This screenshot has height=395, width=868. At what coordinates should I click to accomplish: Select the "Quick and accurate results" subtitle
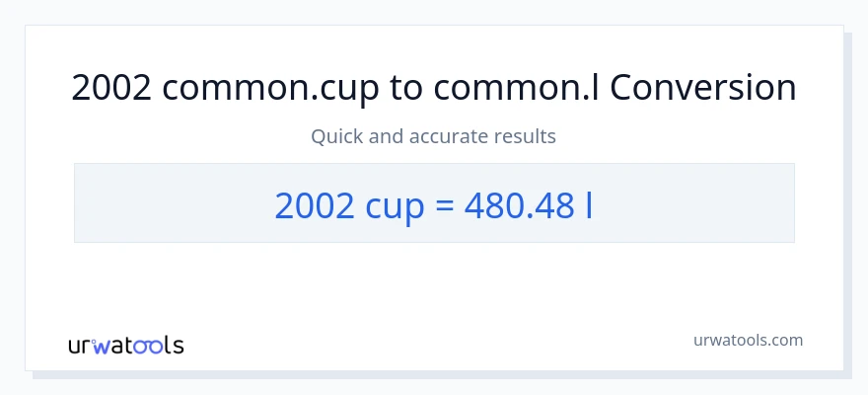(x=434, y=136)
